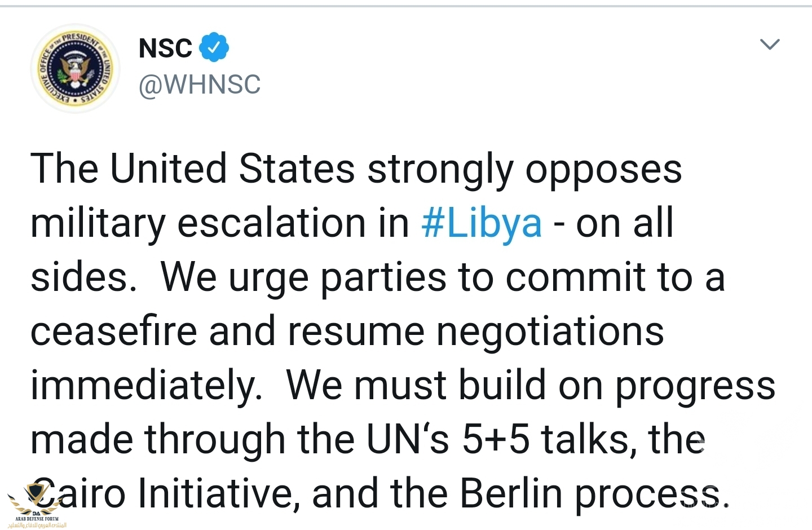The height and width of the screenshot is (530, 812).
Task: Open the tweet options chevron menu
Action: tap(770, 44)
